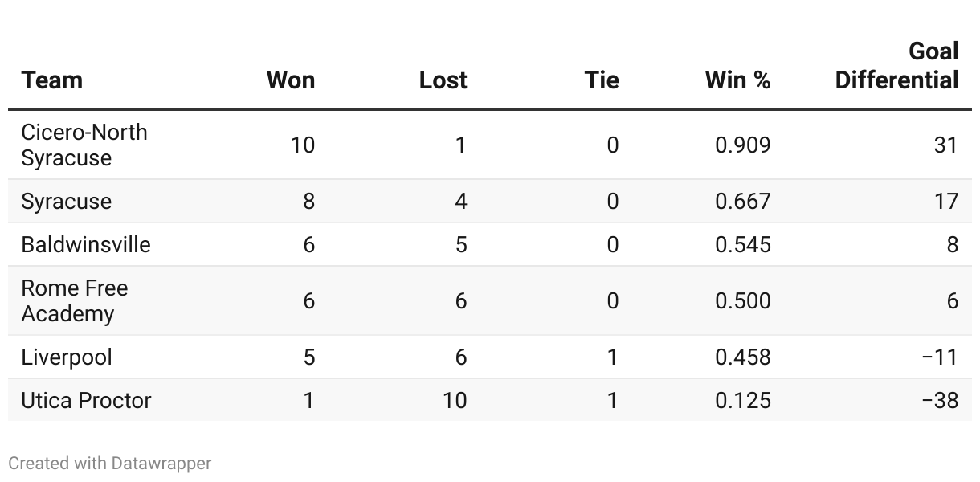980x482 pixels.
Task: Click the Tie column header
Action: coord(602,80)
